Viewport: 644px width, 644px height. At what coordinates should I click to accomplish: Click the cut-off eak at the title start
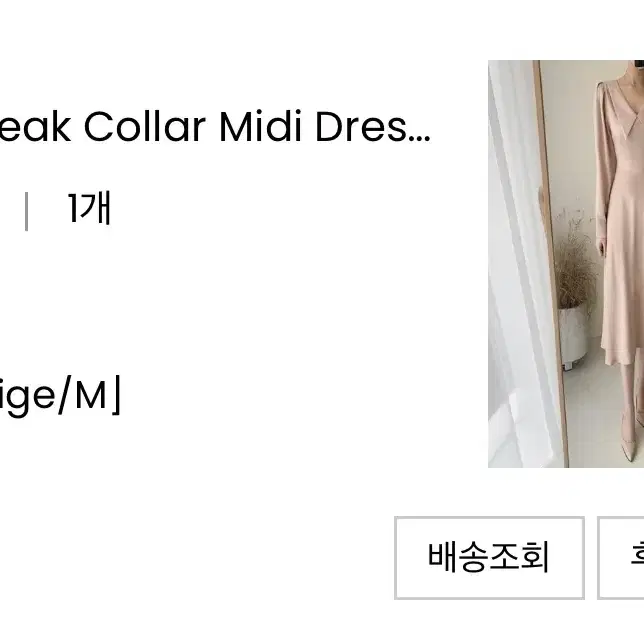coord(35,127)
